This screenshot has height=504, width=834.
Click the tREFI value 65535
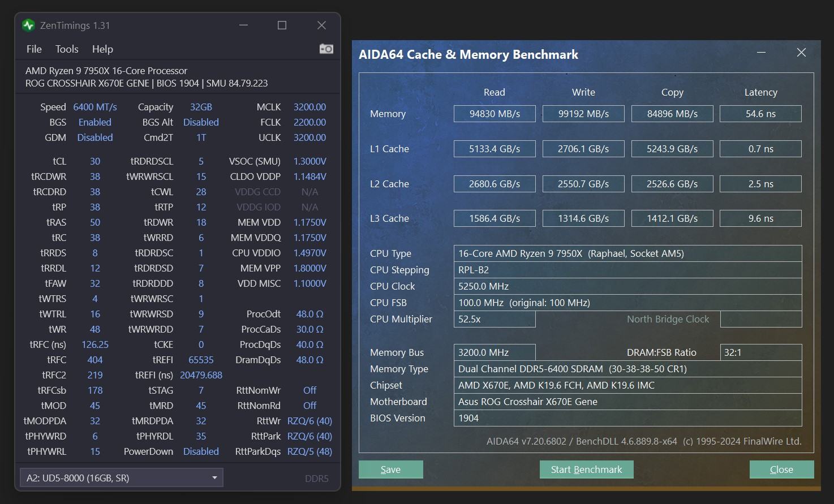pyautogui.click(x=201, y=360)
